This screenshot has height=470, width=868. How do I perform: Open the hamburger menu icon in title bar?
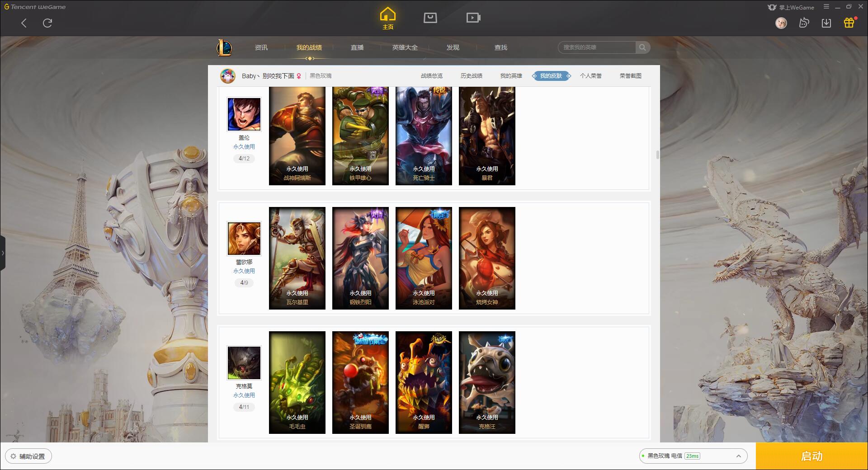coord(826,7)
